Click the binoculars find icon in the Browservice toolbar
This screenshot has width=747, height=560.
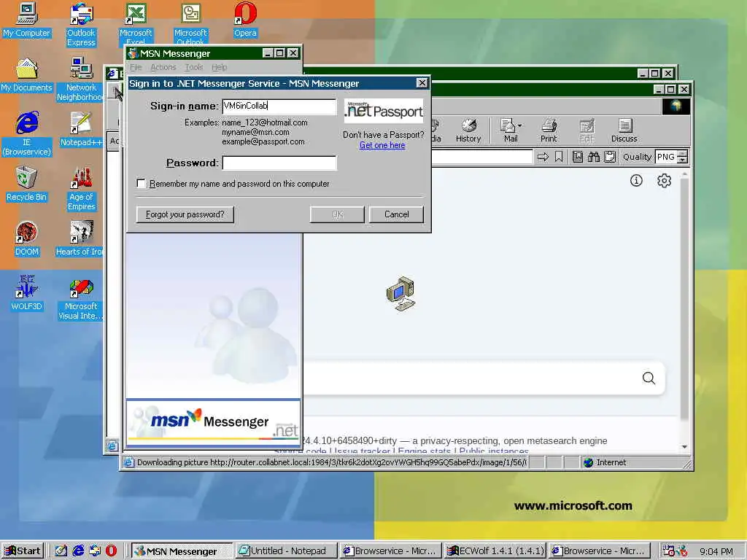coord(594,157)
